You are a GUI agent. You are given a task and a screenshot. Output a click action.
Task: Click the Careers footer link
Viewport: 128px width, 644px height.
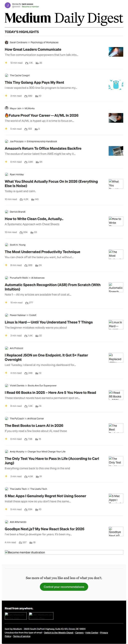[79, 633]
